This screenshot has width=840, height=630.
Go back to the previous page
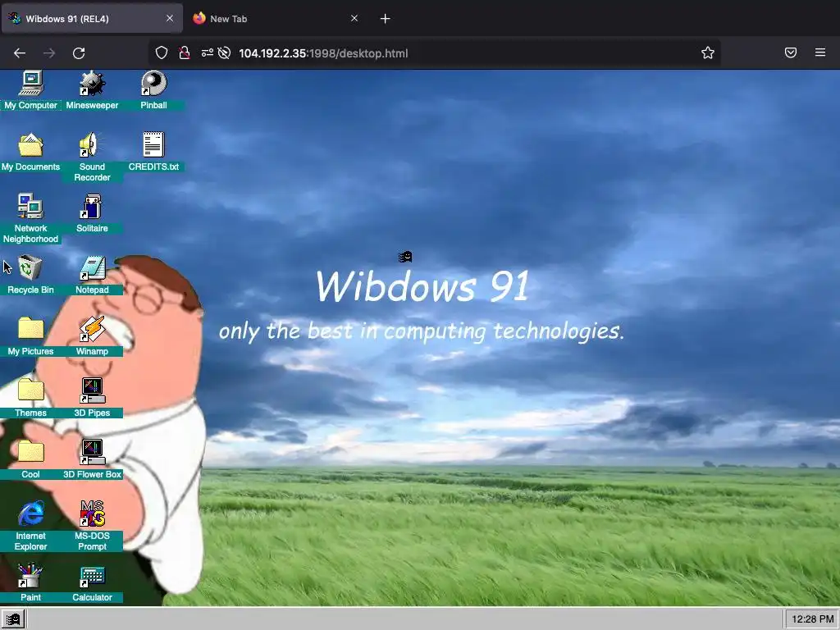[x=20, y=53]
